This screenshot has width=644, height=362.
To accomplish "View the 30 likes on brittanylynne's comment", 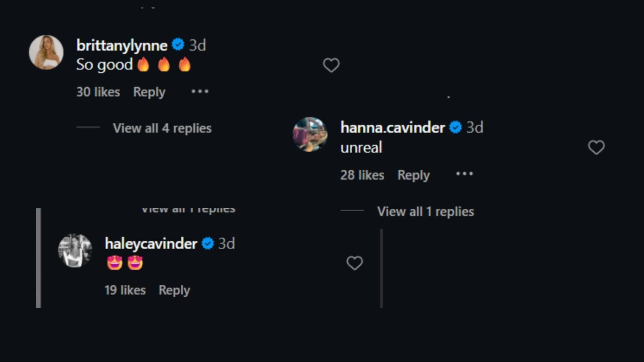I will tap(98, 92).
